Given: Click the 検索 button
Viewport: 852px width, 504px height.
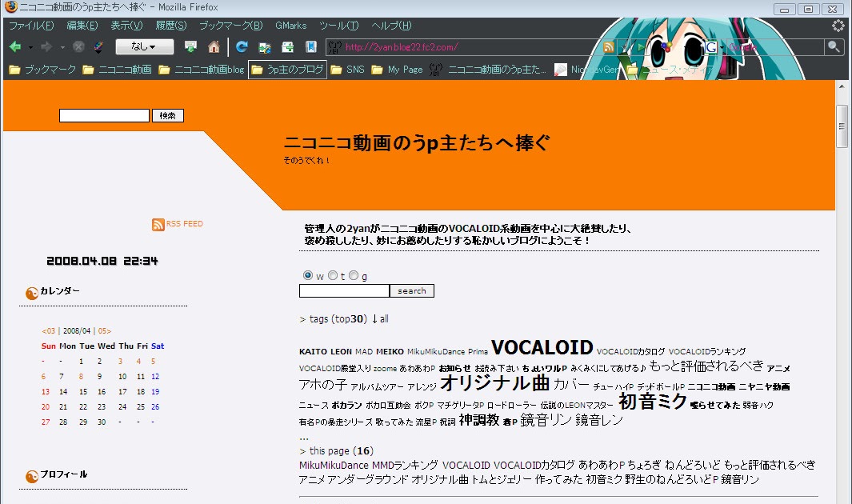Looking at the screenshot, I should 168,116.
